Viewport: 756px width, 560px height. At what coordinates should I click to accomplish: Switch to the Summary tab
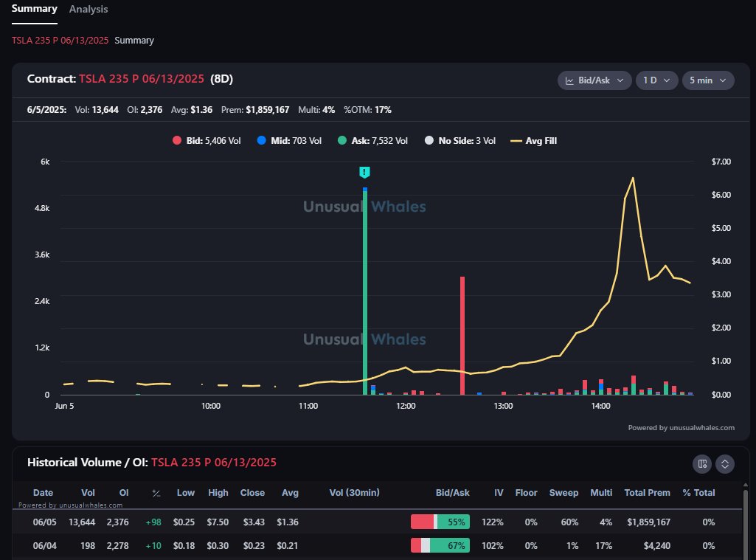pyautogui.click(x=34, y=9)
